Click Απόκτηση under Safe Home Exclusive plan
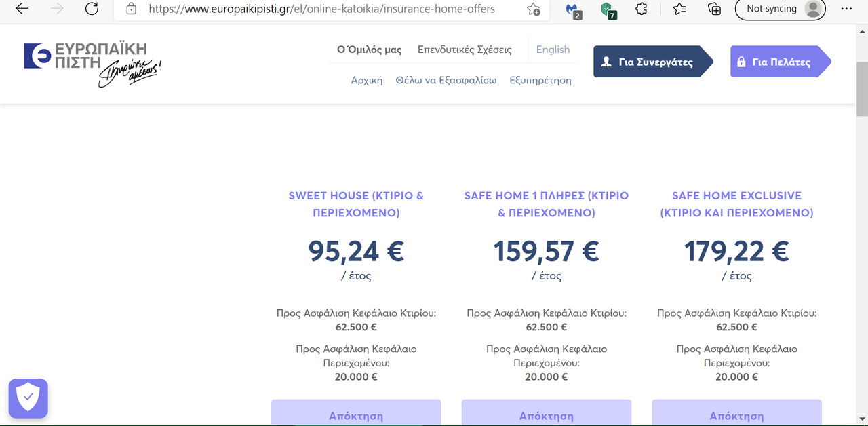The width and height of the screenshot is (868, 426). [736, 412]
